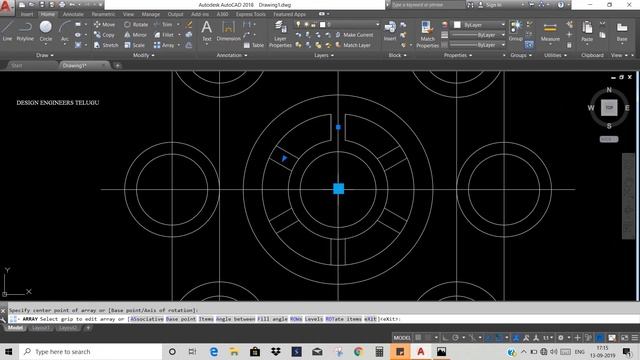Click MODEL button in status bar

pos(402,338)
